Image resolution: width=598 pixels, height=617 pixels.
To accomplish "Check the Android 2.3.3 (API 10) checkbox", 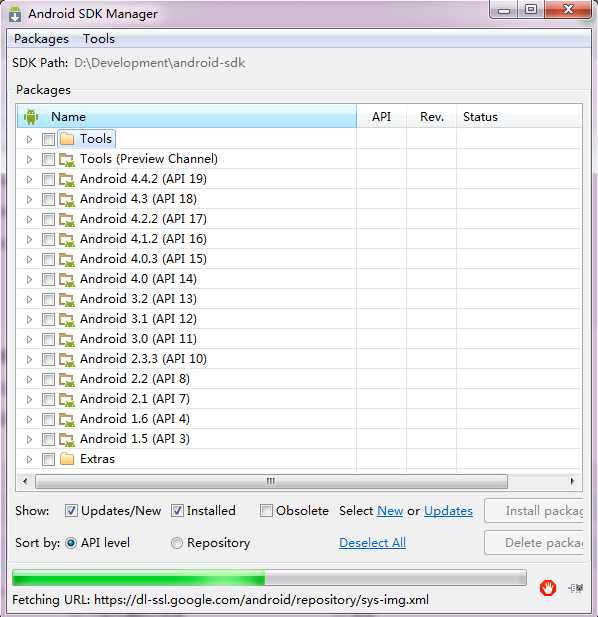I will [x=48, y=359].
